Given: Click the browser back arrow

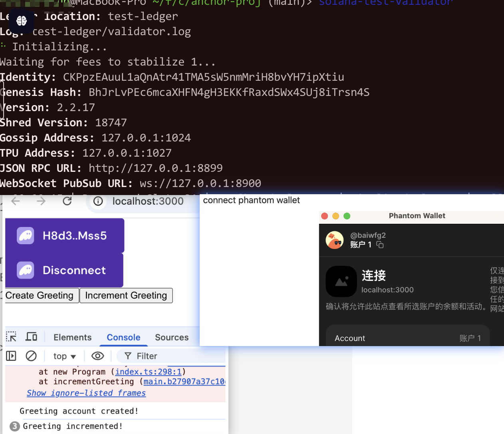Looking at the screenshot, I should (16, 201).
